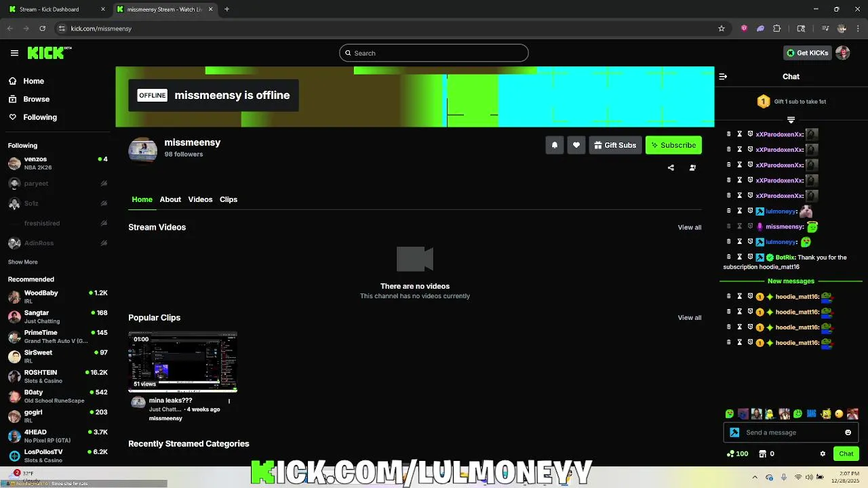Open Chrome extensions puzzle icon
The height and width of the screenshot is (488, 868).
click(x=777, y=28)
